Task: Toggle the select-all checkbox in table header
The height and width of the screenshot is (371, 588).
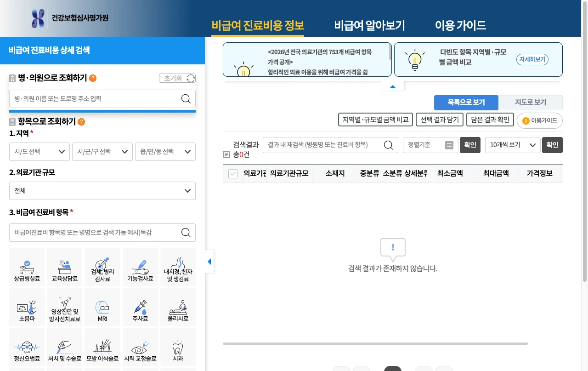Action: pos(233,174)
